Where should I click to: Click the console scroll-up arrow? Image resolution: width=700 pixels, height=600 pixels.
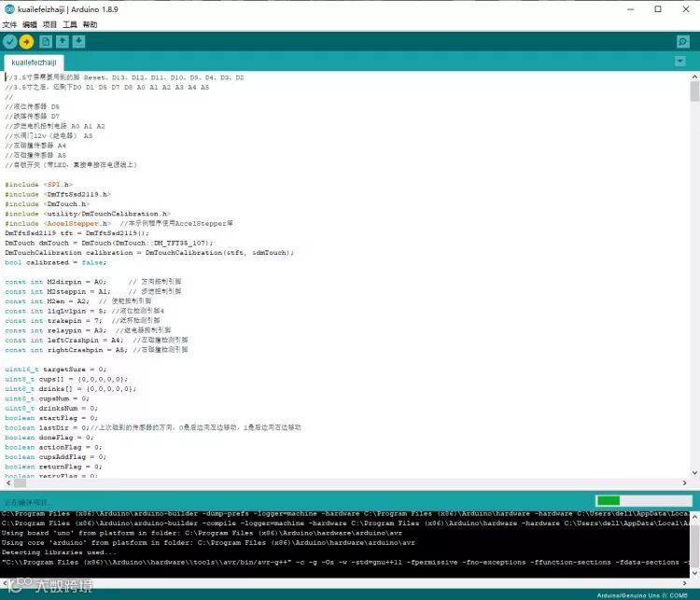point(694,517)
